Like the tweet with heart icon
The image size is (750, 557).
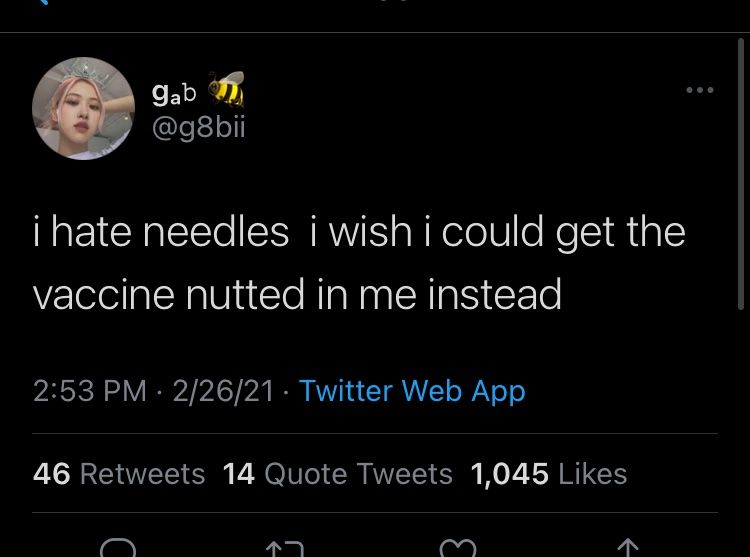click(460, 548)
